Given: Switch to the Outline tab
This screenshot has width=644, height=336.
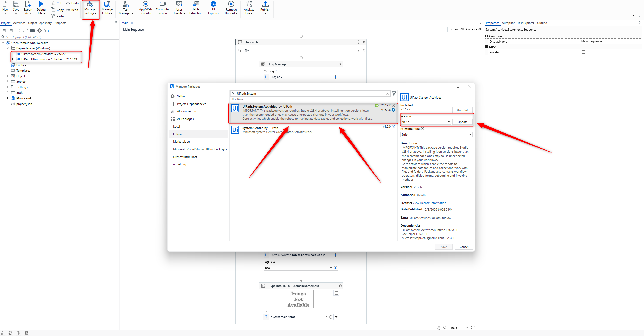Looking at the screenshot, I should (x=542, y=23).
